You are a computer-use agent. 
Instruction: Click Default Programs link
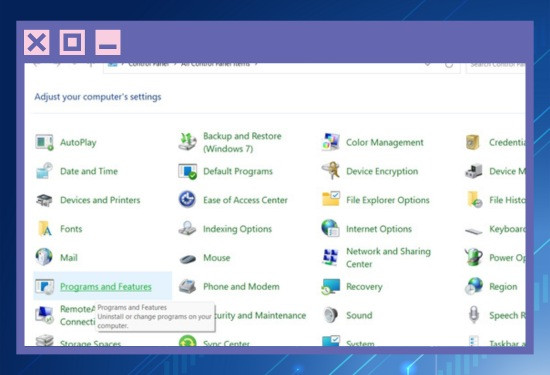(238, 171)
